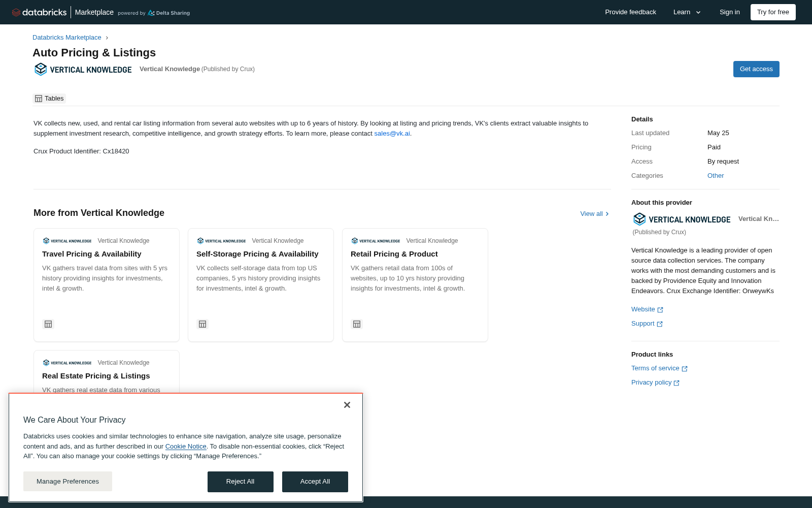Open Marketplace home from header

pos(94,12)
